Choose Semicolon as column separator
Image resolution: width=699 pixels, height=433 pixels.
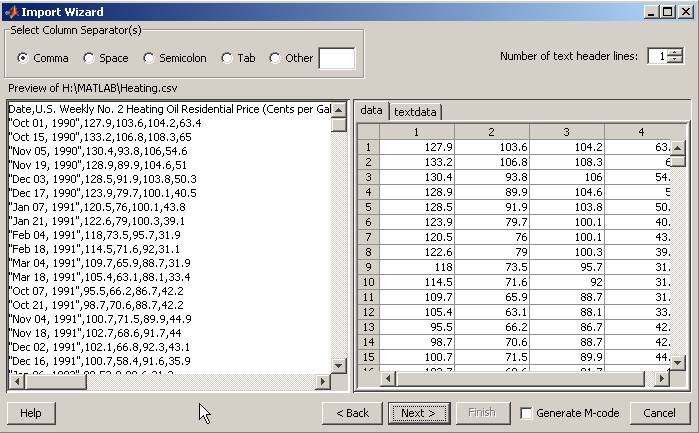[149, 58]
